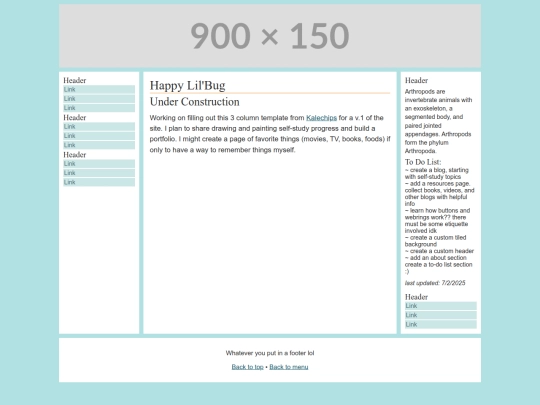540x405 pixels.
Task: Click the "To Do List:" heading
Action: (423, 162)
